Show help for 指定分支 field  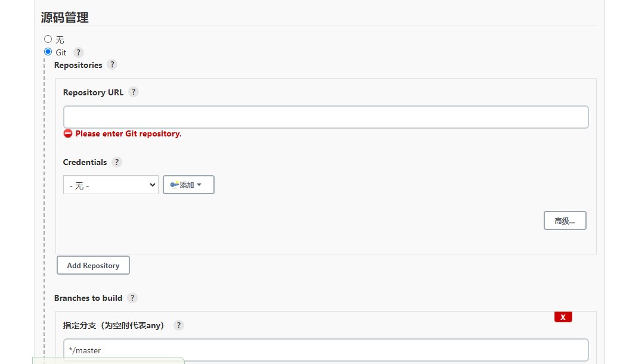tap(179, 325)
